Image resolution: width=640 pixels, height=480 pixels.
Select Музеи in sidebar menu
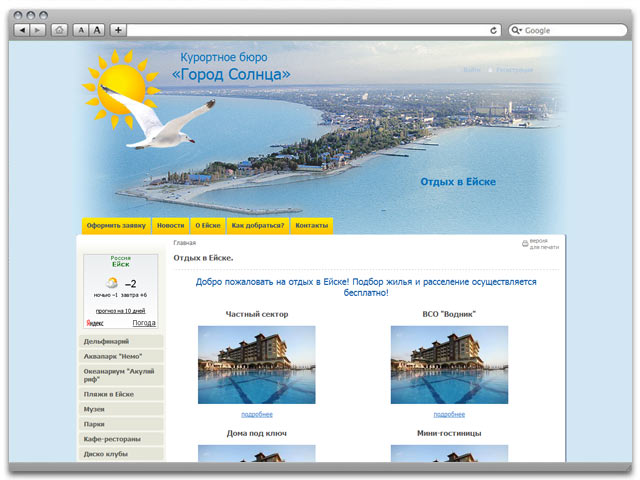coord(121,409)
